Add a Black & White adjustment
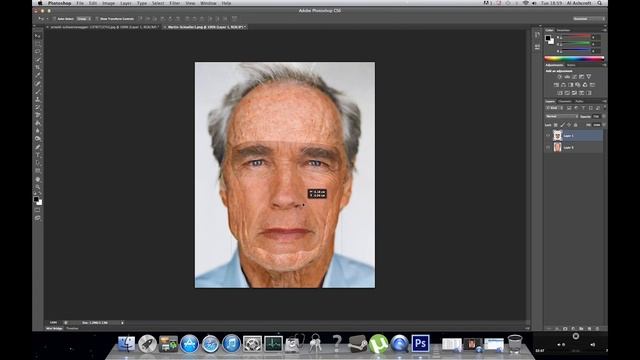The height and width of the screenshot is (360, 640). (570, 85)
